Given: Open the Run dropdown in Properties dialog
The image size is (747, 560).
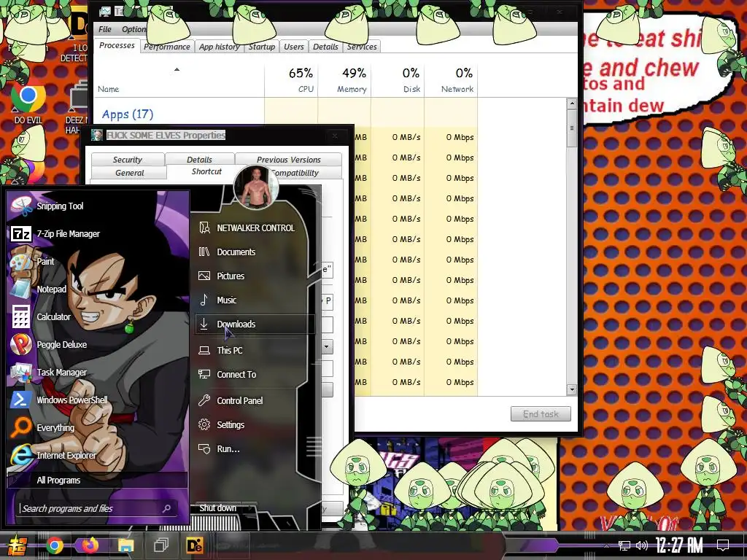Looking at the screenshot, I should click(327, 346).
